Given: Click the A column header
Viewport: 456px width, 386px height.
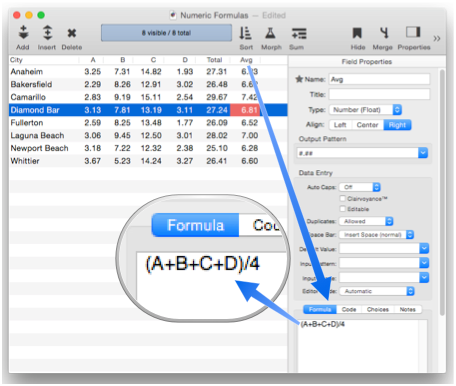Looking at the screenshot, I should click(x=92, y=60).
